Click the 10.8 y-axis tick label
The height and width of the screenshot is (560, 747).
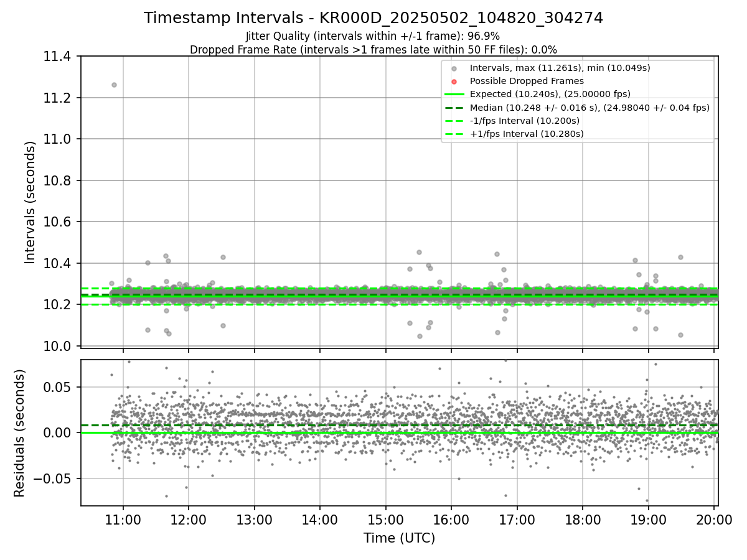coord(57,180)
